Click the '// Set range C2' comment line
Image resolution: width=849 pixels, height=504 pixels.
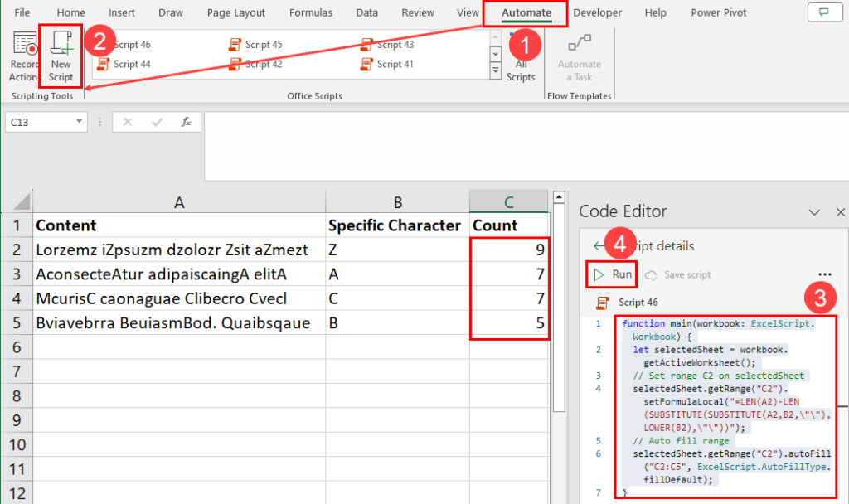719,376
